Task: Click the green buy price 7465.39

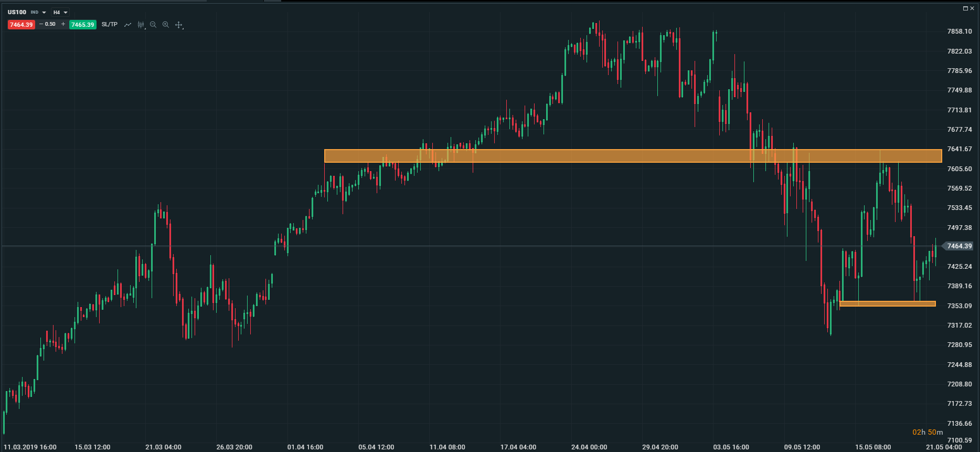Action: [x=82, y=25]
